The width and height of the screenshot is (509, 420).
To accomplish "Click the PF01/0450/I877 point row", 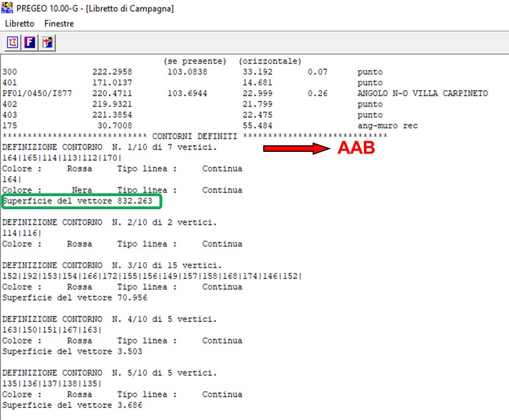I will tap(34, 93).
